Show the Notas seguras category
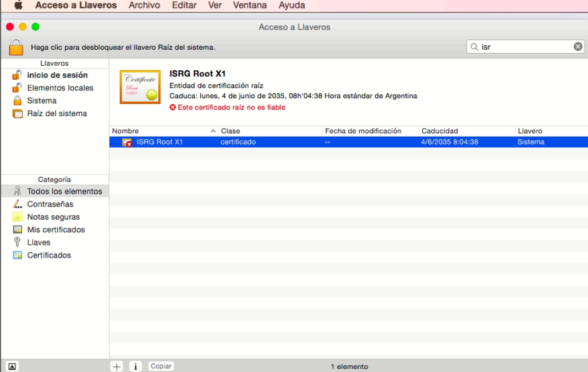 pyautogui.click(x=53, y=216)
